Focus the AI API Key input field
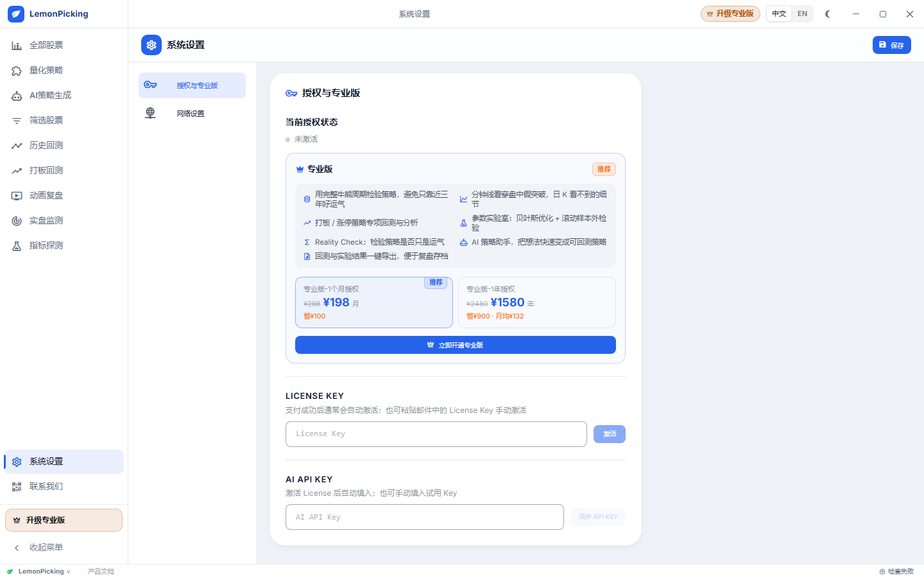The height and width of the screenshot is (578, 924). pos(425,517)
